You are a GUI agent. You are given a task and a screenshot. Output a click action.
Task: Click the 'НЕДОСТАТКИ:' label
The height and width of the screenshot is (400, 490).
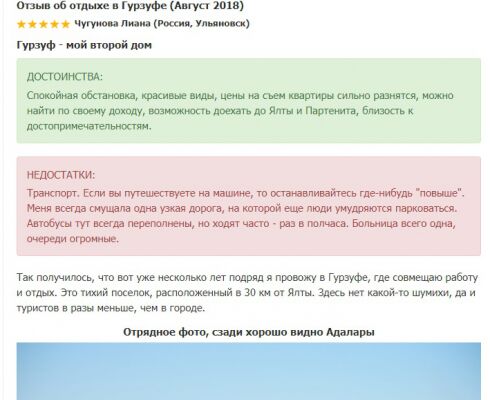click(61, 175)
